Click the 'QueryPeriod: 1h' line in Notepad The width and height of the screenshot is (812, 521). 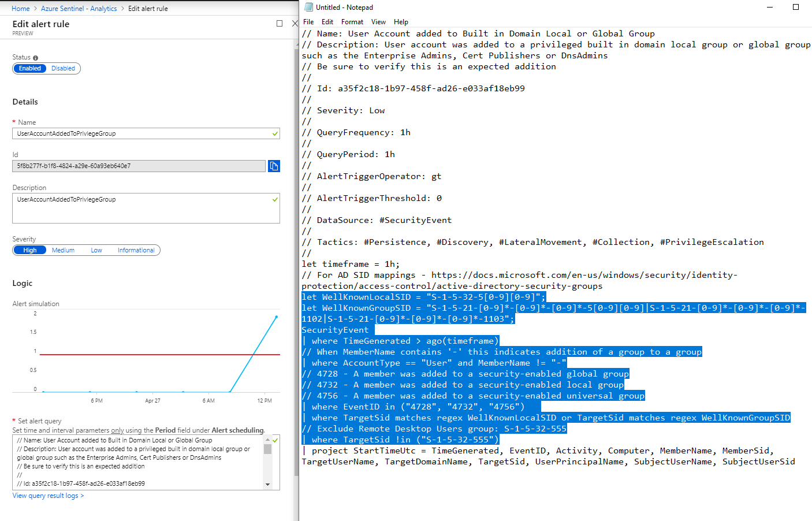point(348,154)
